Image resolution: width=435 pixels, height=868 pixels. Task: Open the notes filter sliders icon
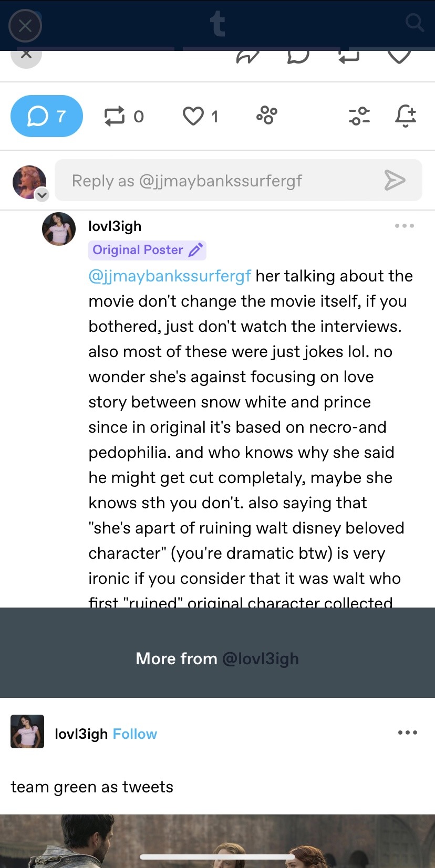point(359,116)
